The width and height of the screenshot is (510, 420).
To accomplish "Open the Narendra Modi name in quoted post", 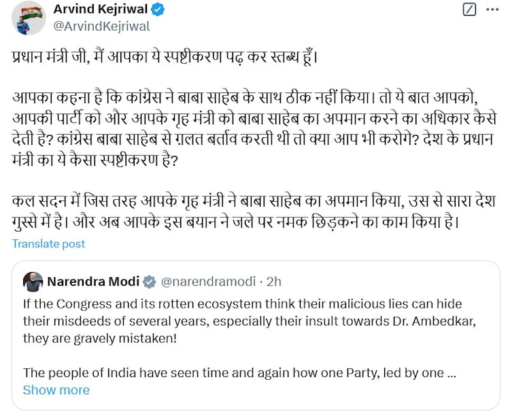I will click(x=93, y=281).
